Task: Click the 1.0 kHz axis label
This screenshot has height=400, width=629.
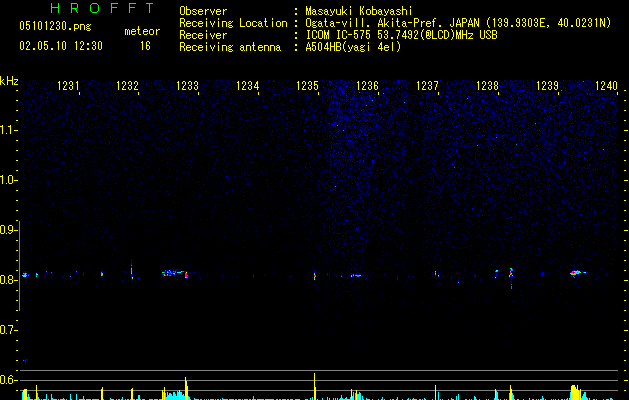Action: pos(8,180)
